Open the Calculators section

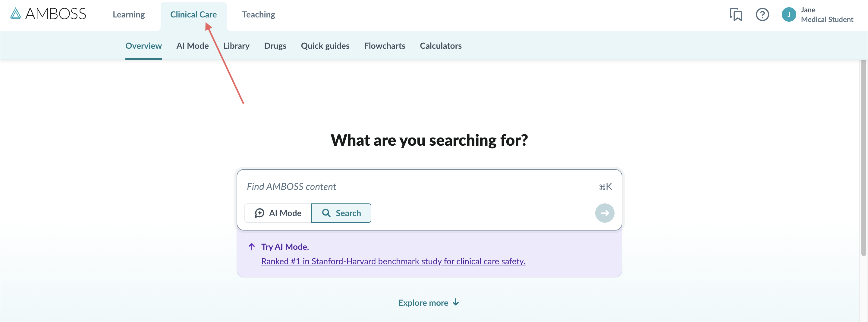click(440, 46)
